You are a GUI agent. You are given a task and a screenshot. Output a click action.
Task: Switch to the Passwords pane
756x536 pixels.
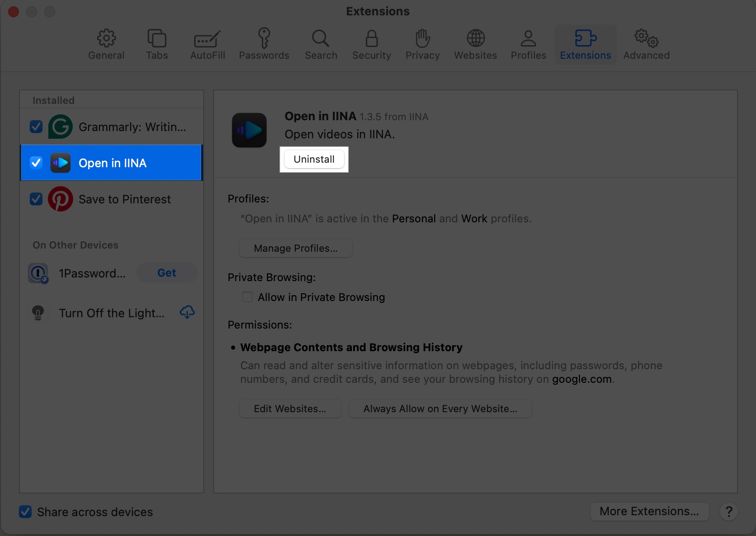pos(264,44)
